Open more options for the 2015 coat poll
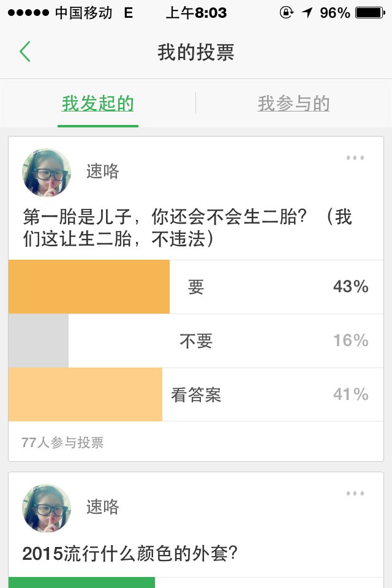Image resolution: width=392 pixels, height=588 pixels. 355,494
